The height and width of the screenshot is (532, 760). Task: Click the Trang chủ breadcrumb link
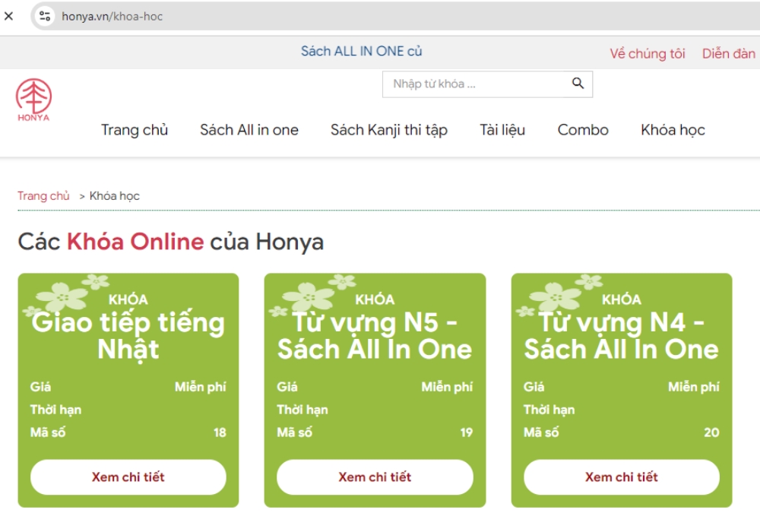tap(43, 196)
